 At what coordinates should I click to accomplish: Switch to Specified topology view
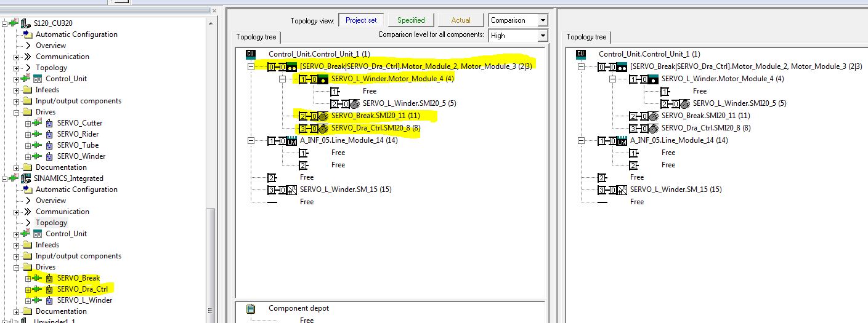point(411,20)
